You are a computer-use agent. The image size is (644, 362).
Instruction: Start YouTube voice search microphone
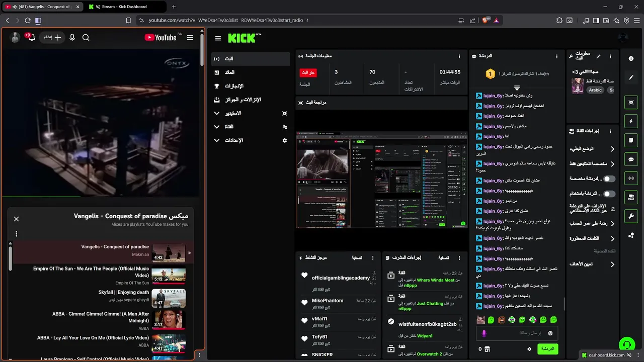click(72, 38)
